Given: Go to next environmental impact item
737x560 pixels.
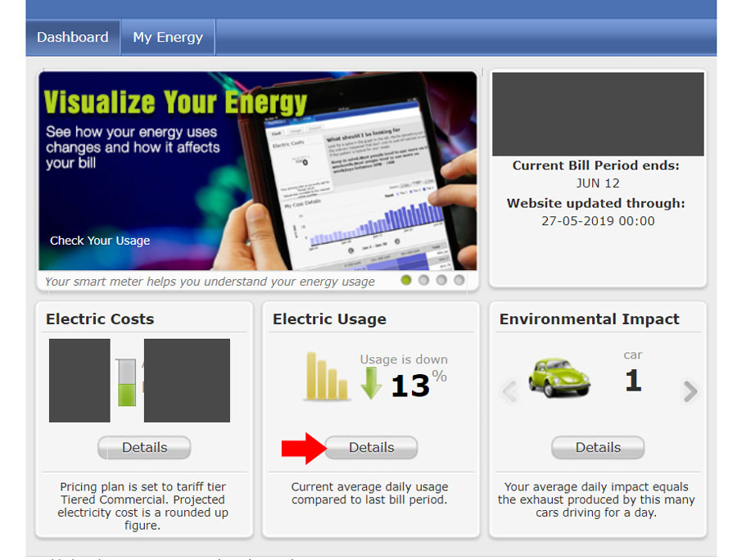Looking at the screenshot, I should (690, 391).
